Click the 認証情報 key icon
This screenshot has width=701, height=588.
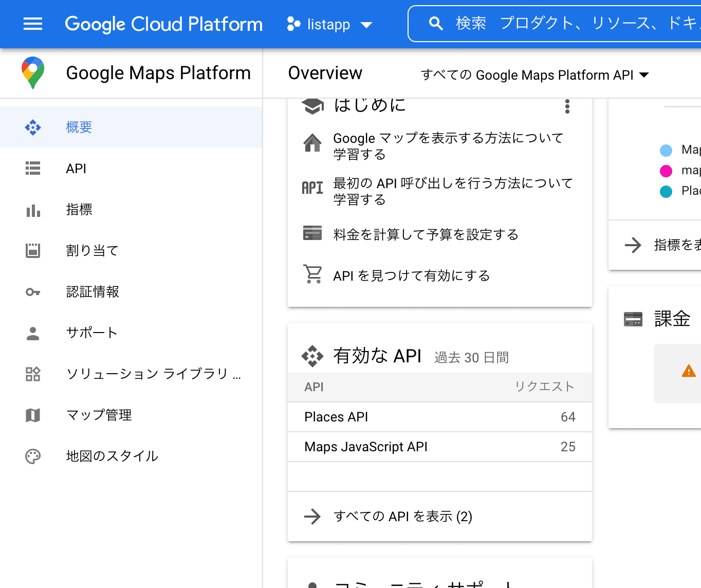click(x=33, y=292)
